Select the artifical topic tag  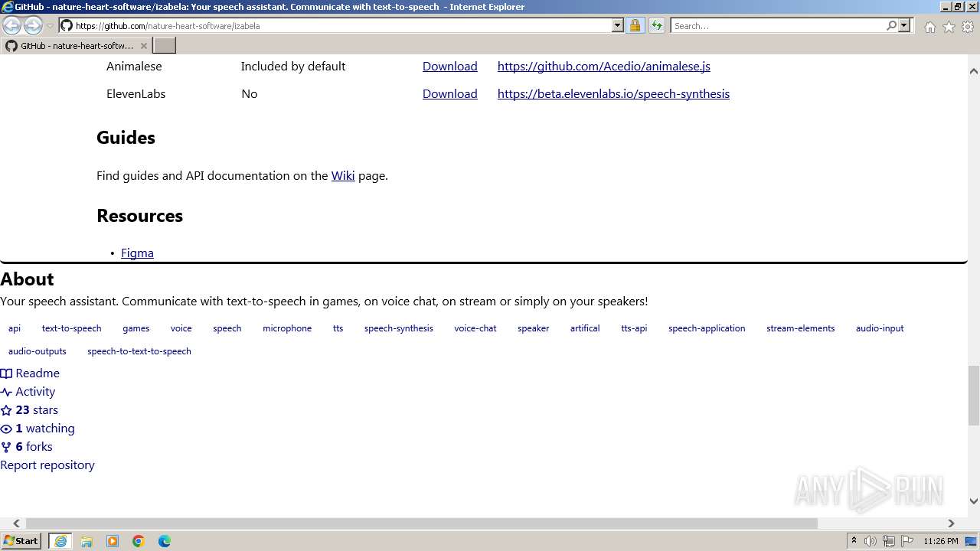[585, 328]
